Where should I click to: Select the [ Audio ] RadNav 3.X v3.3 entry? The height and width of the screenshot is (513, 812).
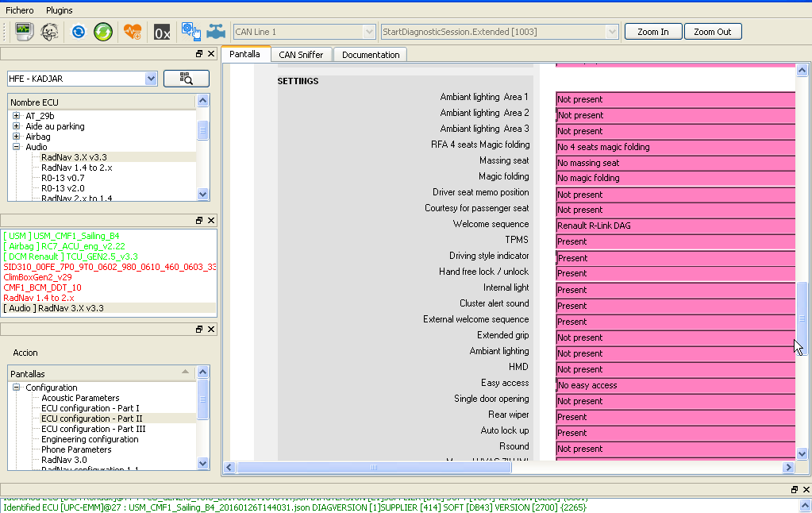(x=53, y=308)
